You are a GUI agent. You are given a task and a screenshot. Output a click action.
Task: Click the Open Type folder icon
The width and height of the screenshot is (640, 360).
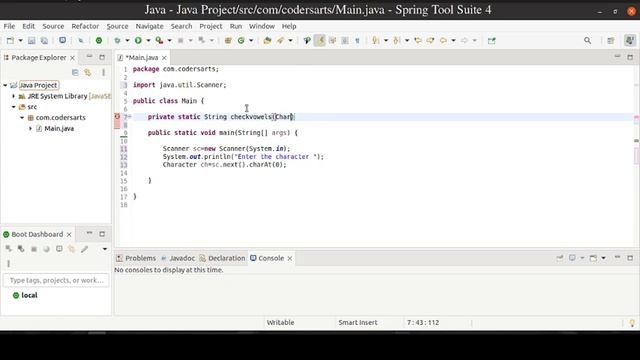267,40
